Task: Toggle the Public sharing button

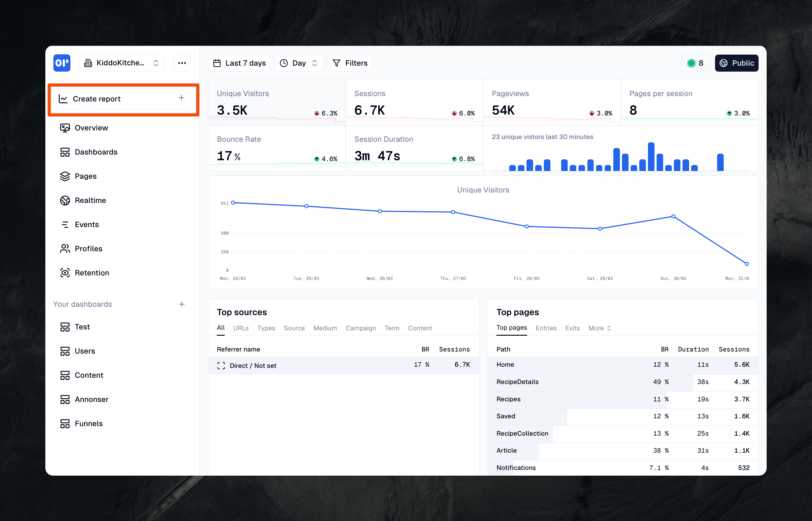Action: click(736, 63)
